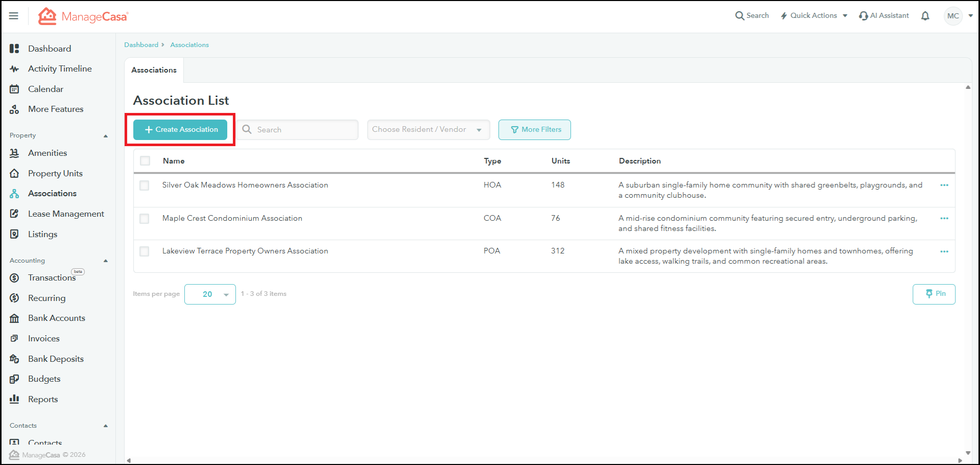Click the Bank Accounts icon
Image resolution: width=980 pixels, height=465 pixels.
[14, 318]
